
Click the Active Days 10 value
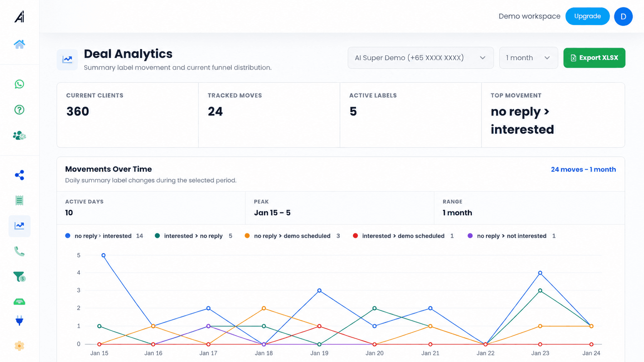pos(69,213)
